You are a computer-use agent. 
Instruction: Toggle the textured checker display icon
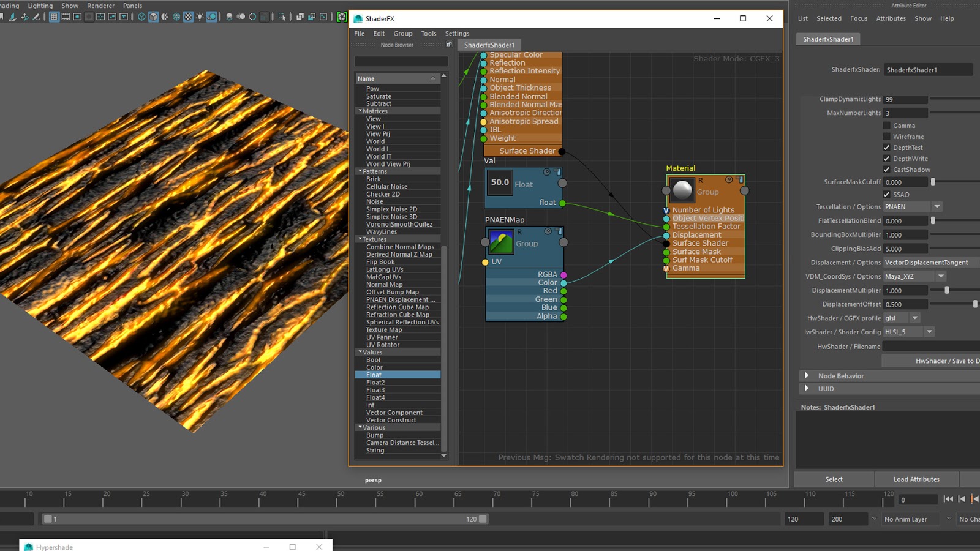pos(189,17)
